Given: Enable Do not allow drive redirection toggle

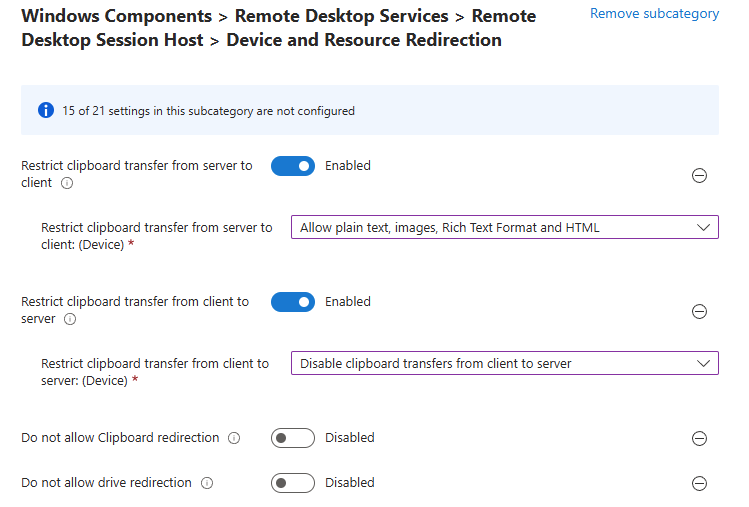Looking at the screenshot, I should coord(292,483).
